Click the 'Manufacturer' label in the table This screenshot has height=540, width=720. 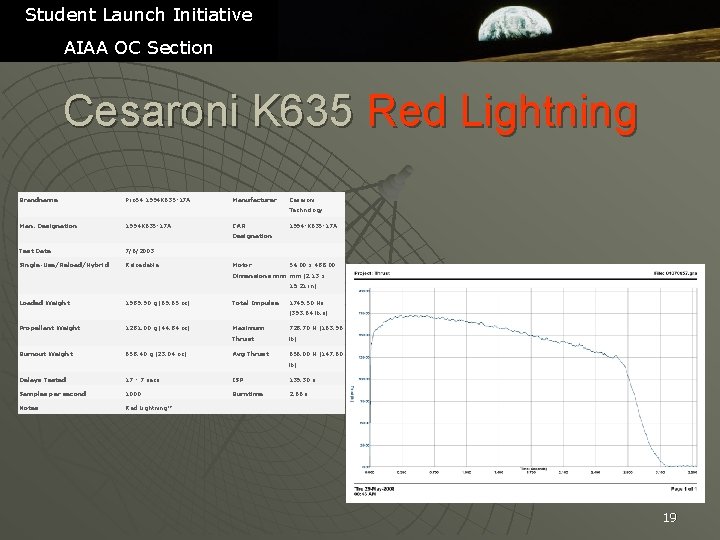(x=254, y=200)
